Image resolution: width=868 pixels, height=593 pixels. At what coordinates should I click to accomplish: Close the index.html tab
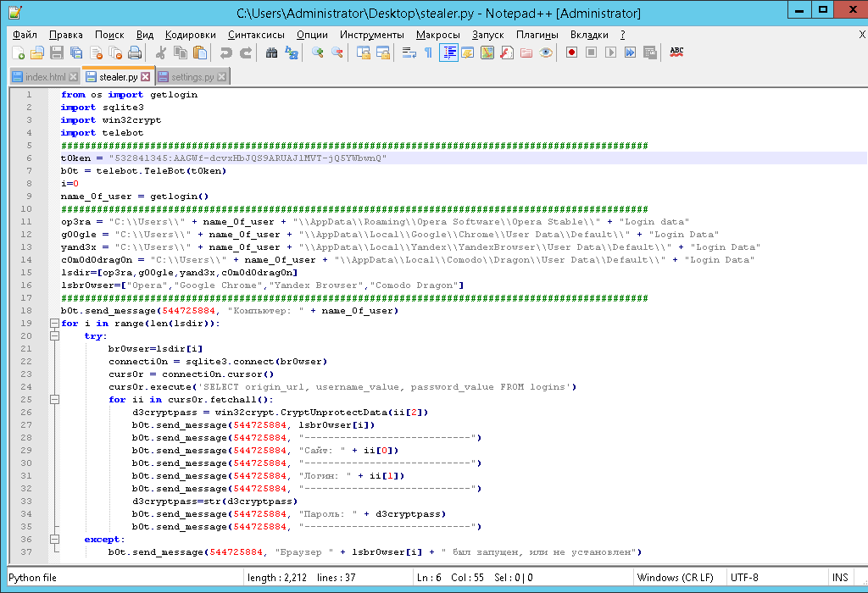click(73, 77)
